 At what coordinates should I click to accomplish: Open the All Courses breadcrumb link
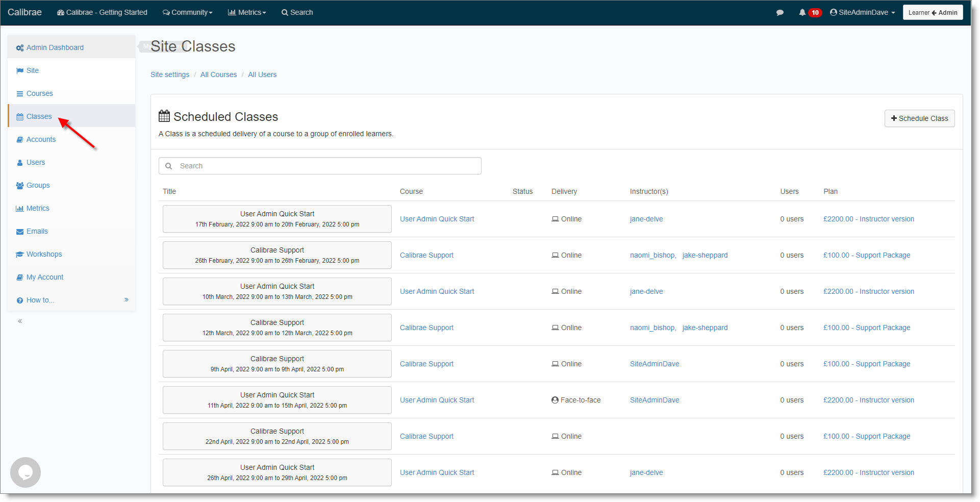pos(218,74)
